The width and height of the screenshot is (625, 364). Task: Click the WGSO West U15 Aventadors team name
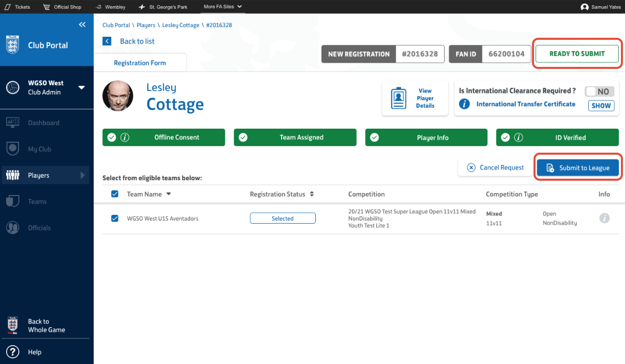click(163, 219)
